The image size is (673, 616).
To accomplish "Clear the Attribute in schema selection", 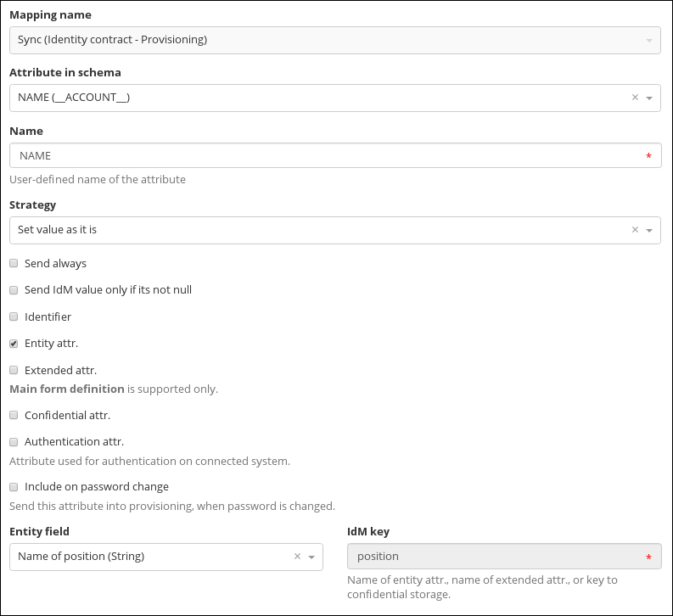I will (635, 98).
